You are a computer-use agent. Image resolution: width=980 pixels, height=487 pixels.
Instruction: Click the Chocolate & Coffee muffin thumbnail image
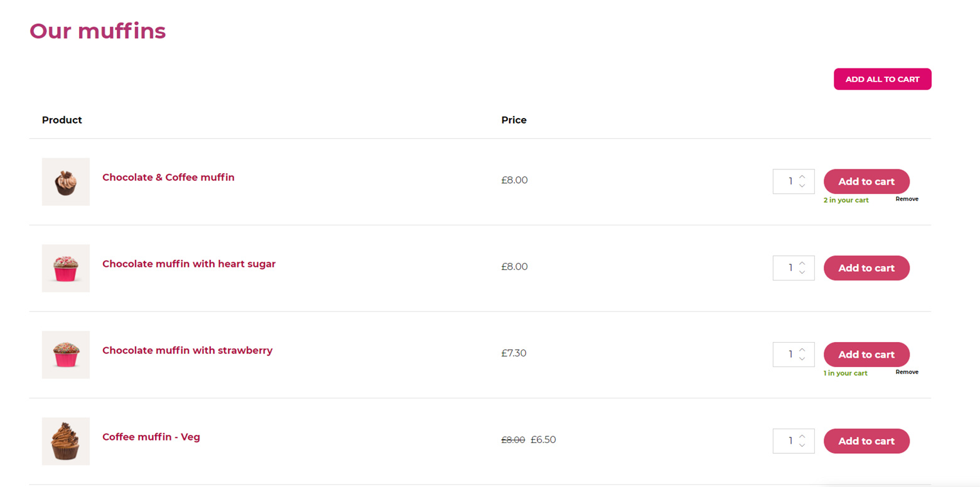pyautogui.click(x=66, y=181)
